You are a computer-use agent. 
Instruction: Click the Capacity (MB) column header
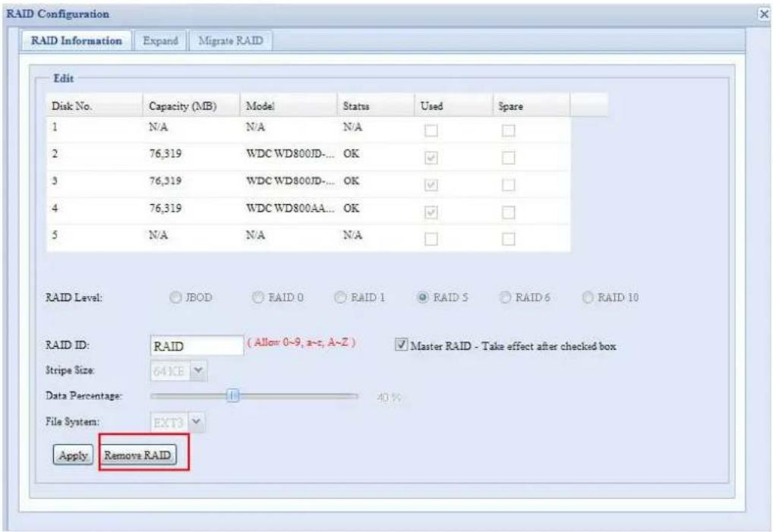tap(191, 105)
